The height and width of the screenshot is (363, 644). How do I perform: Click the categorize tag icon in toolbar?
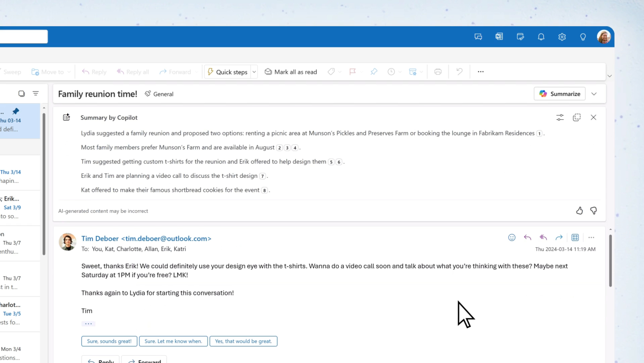click(x=331, y=72)
